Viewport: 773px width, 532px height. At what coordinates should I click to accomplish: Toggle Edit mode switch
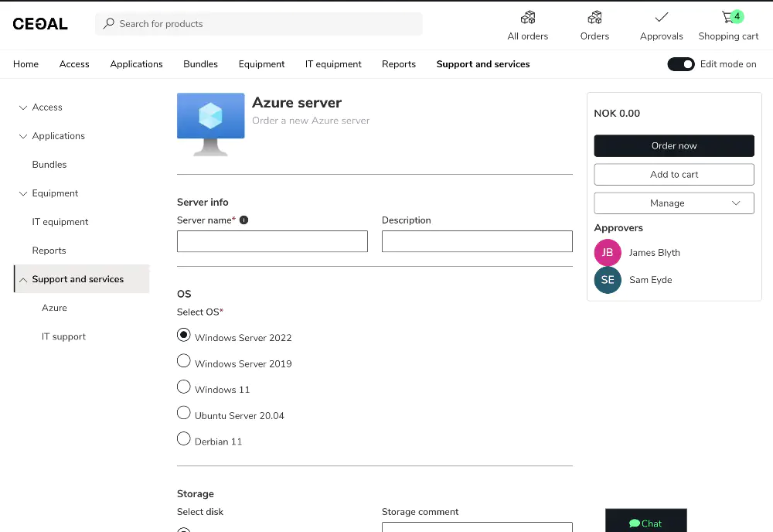(681, 64)
